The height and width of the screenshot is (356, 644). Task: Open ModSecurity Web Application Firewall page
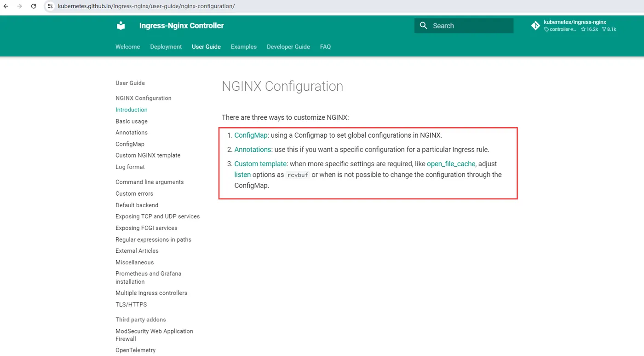point(155,335)
